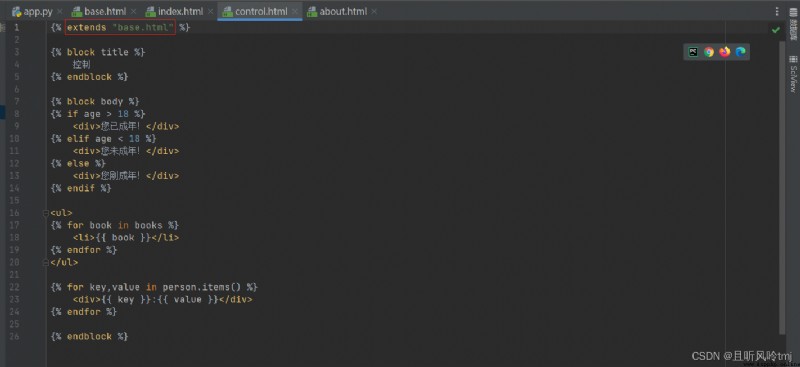The image size is (800, 367).
Task: Open the page in Chrome browser
Action: click(x=709, y=52)
